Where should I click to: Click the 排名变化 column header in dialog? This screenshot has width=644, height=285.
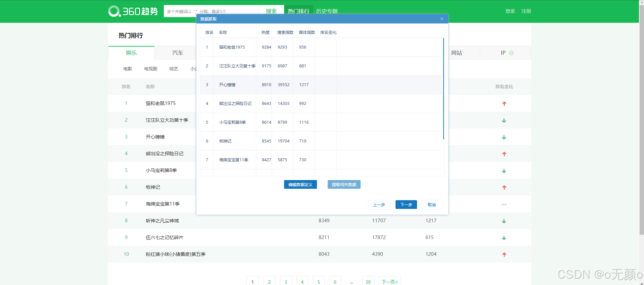[x=328, y=33]
